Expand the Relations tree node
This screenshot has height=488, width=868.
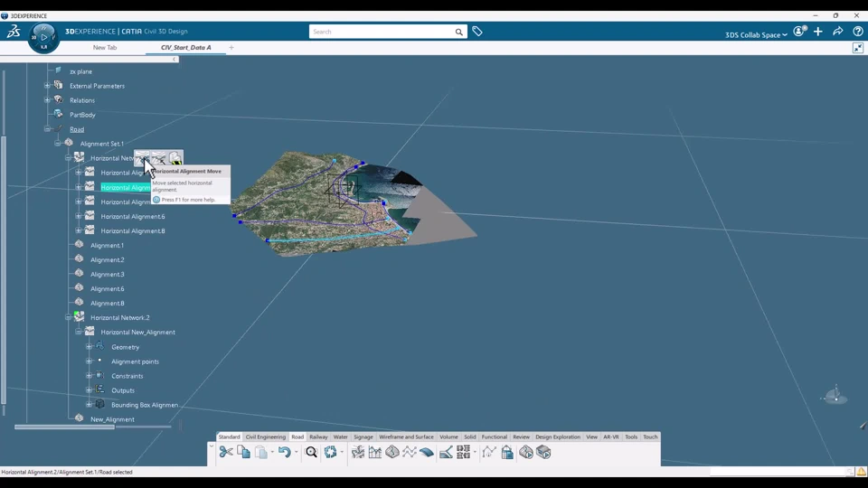47,100
